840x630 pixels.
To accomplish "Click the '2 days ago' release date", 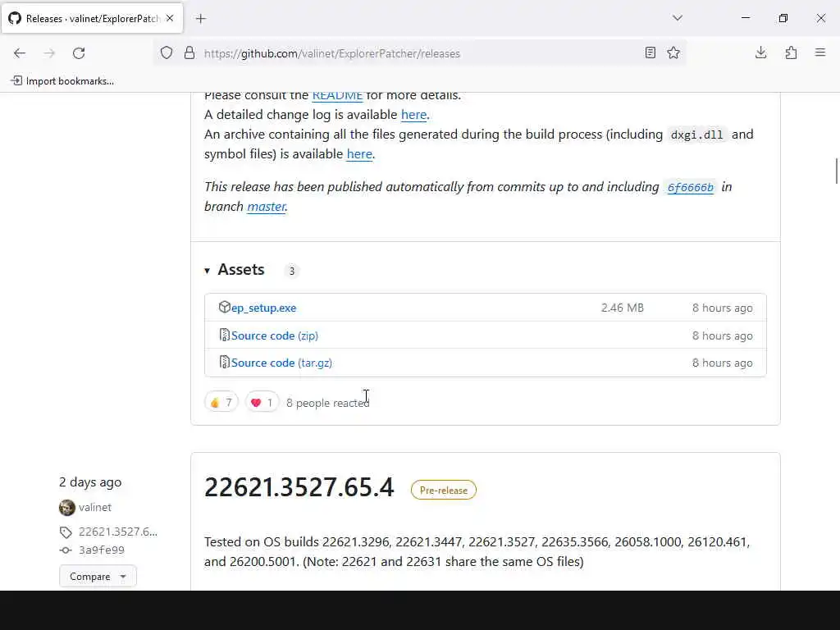I will point(90,482).
